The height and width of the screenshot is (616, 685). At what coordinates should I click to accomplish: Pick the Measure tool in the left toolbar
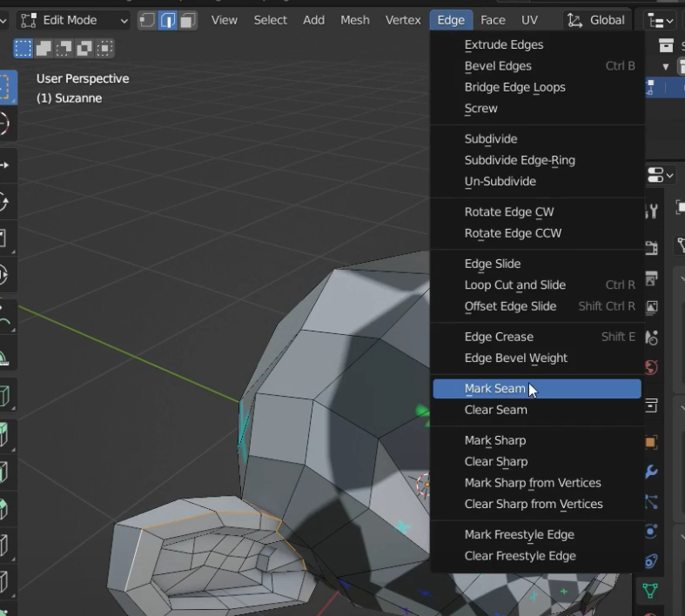coord(4,356)
